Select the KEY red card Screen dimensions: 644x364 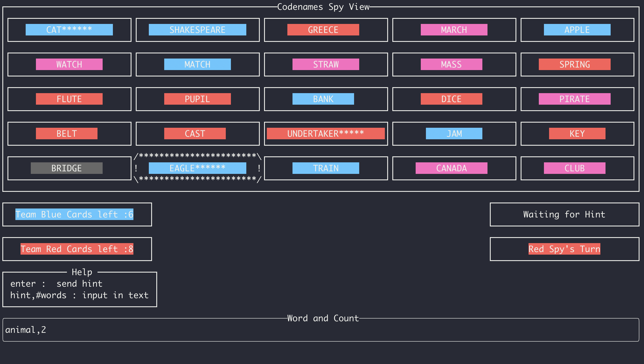coord(578,134)
